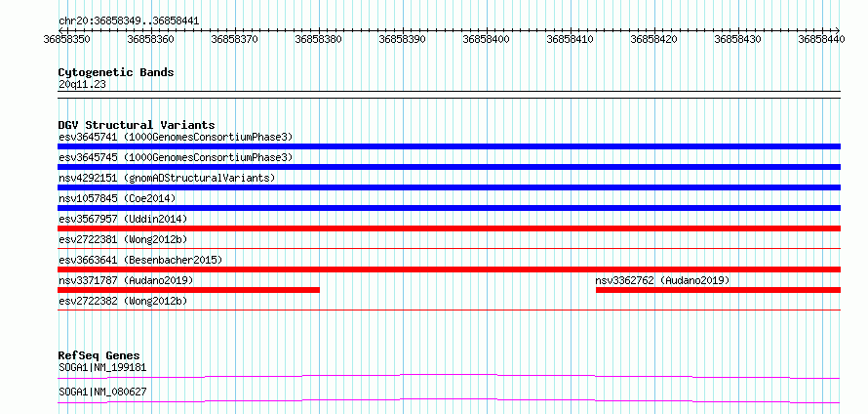Click the thin red line under esv2722382

coord(449,310)
